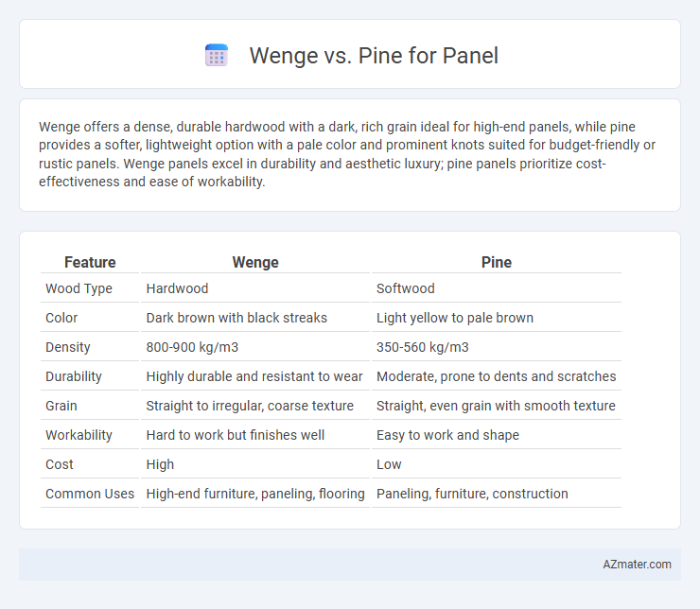This screenshot has width=700, height=609.
Task: Select the 'Softwood' cell
Action: 406,288
